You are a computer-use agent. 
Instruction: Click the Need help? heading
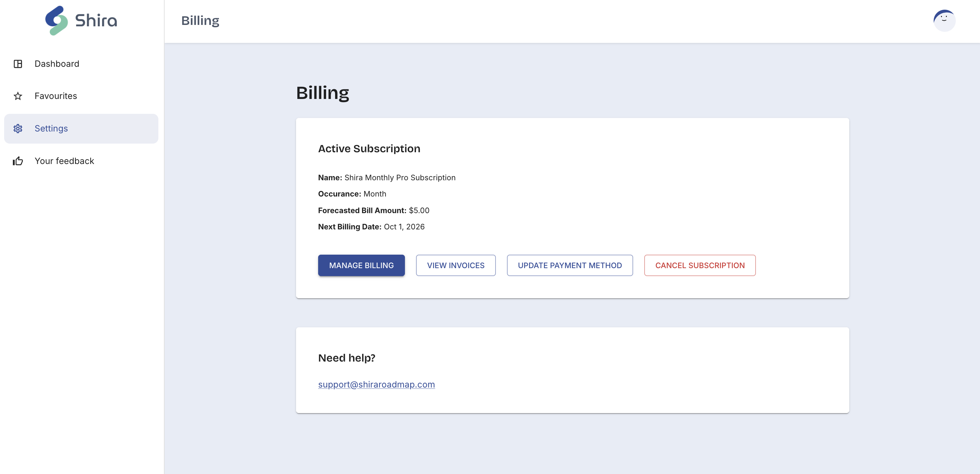pos(346,358)
